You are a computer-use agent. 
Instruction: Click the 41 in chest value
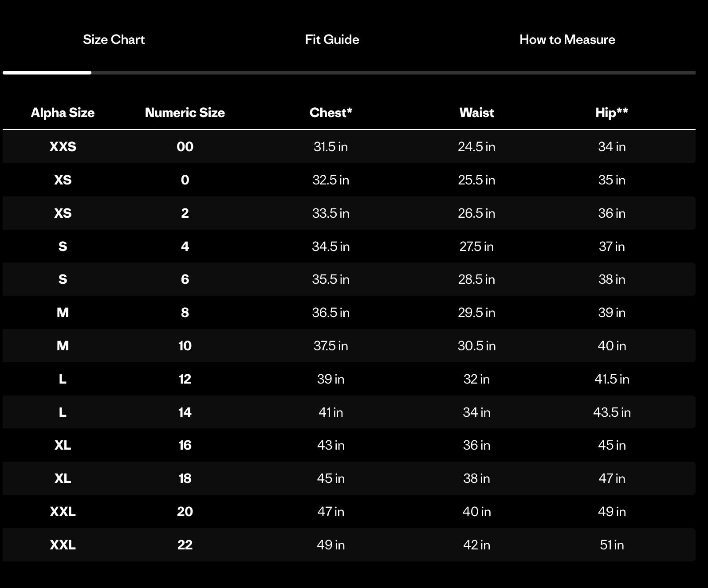pos(330,412)
